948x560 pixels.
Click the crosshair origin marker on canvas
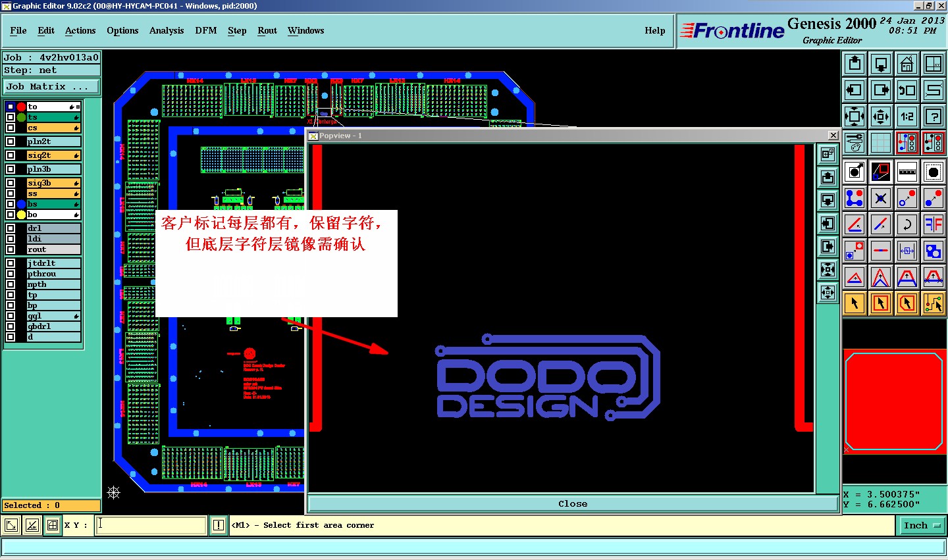pyautogui.click(x=114, y=492)
